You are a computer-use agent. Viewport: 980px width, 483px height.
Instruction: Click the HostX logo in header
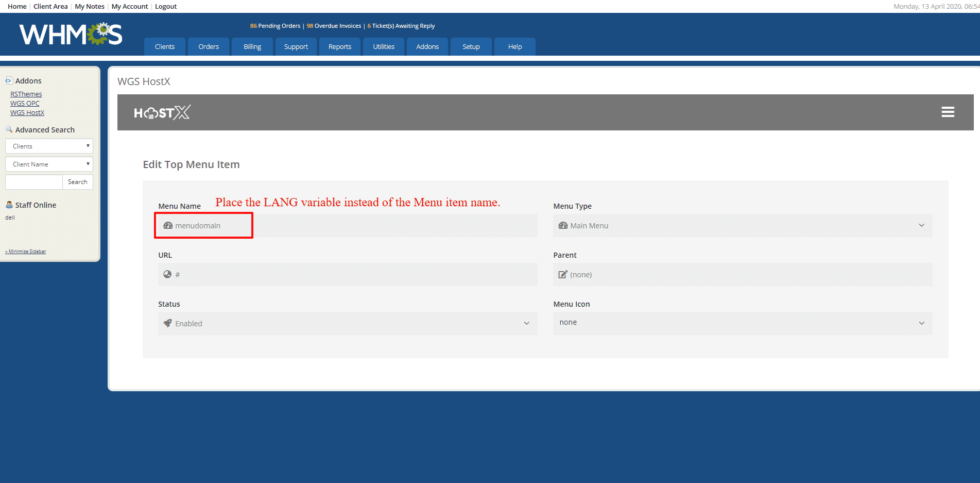[x=162, y=112]
